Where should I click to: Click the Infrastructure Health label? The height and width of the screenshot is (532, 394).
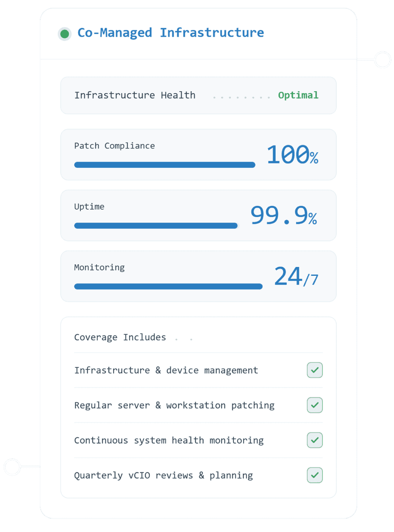coord(135,95)
